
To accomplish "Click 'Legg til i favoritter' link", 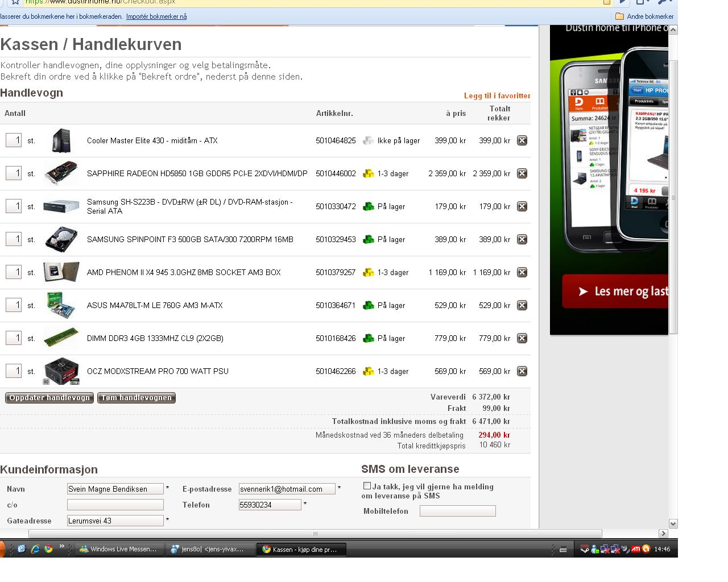I will (x=497, y=95).
